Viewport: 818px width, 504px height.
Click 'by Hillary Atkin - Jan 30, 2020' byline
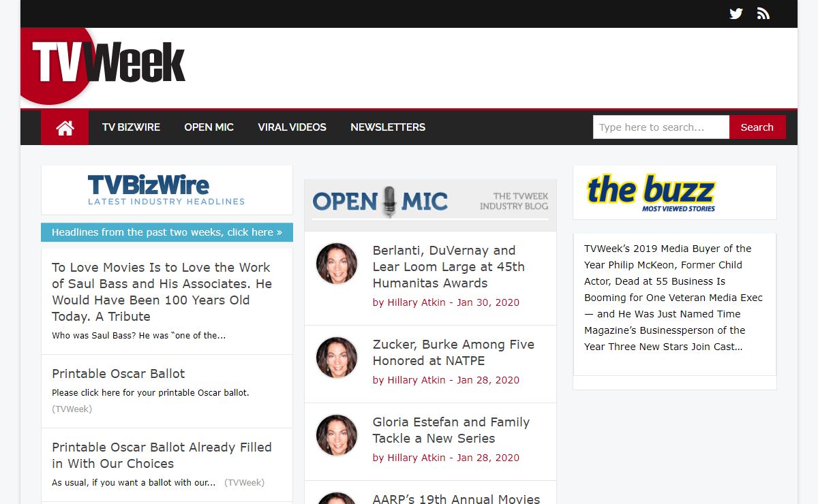446,302
